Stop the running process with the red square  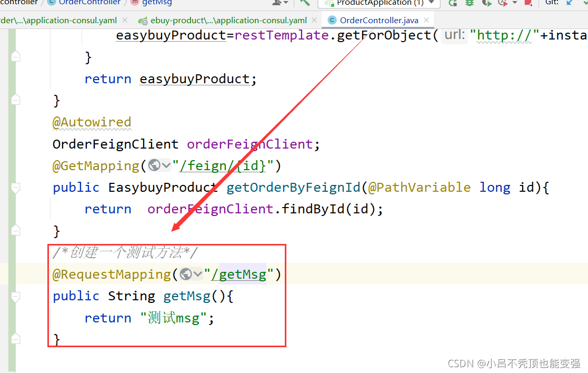[x=529, y=3]
